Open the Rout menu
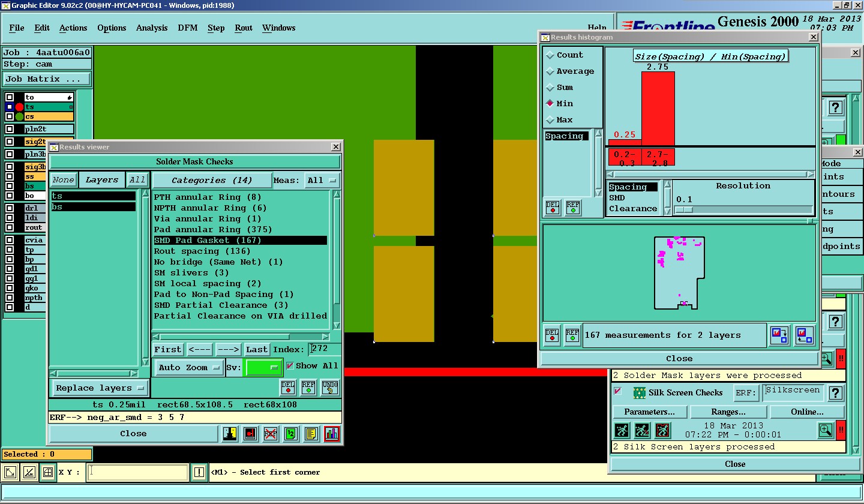The image size is (864, 504). 244,28
